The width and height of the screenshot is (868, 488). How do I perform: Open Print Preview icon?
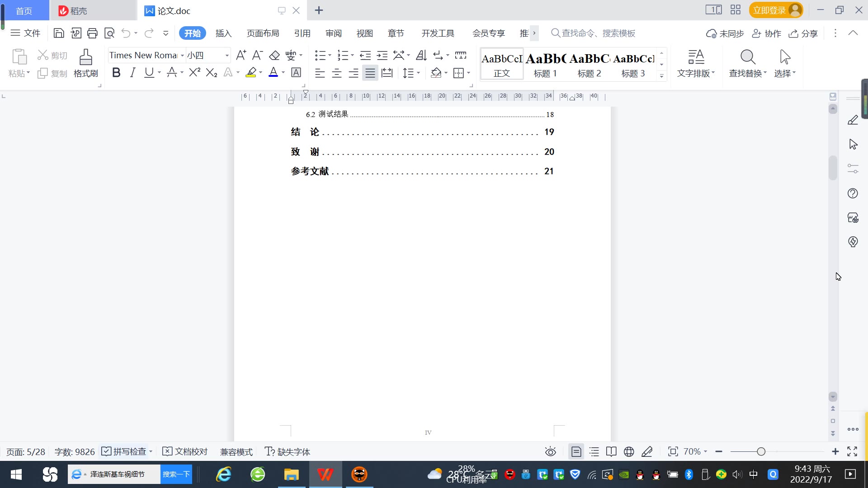(x=109, y=33)
